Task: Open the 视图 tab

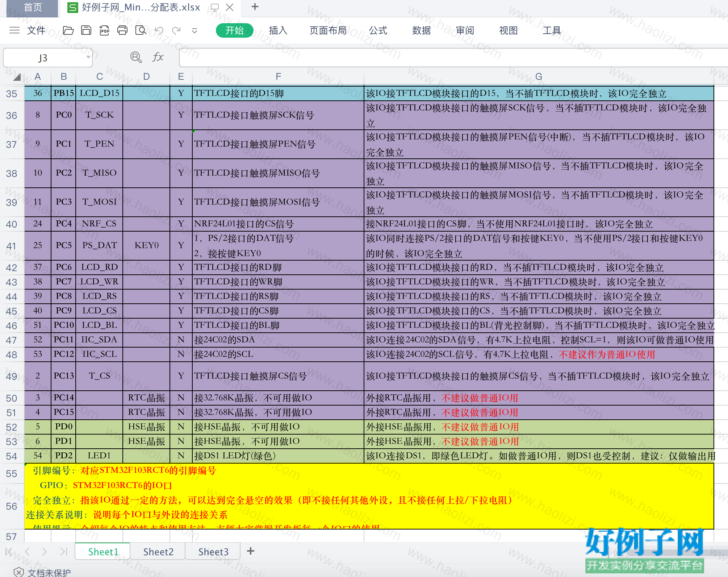Action: pos(509,30)
